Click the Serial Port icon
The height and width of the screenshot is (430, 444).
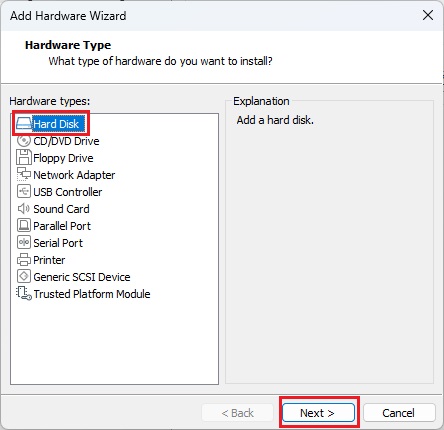click(24, 242)
